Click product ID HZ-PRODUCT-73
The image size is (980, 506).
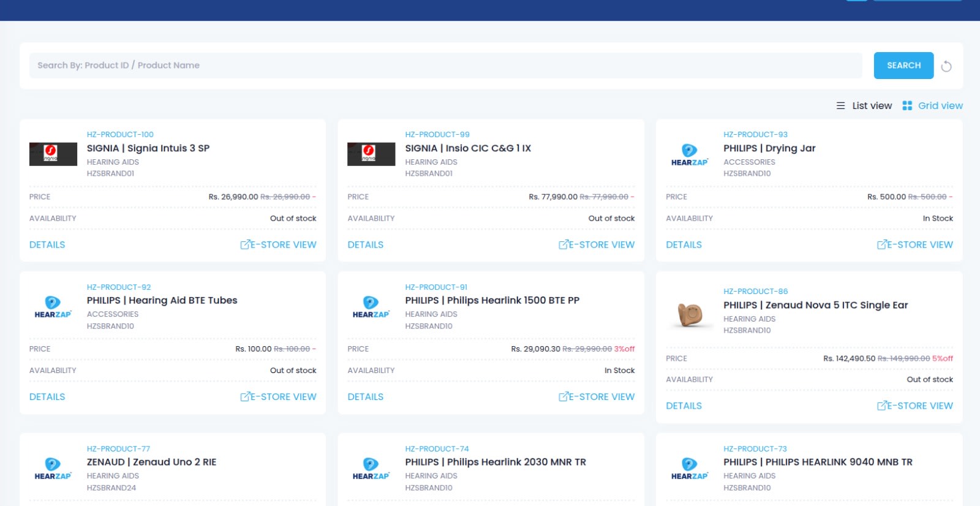click(x=755, y=449)
